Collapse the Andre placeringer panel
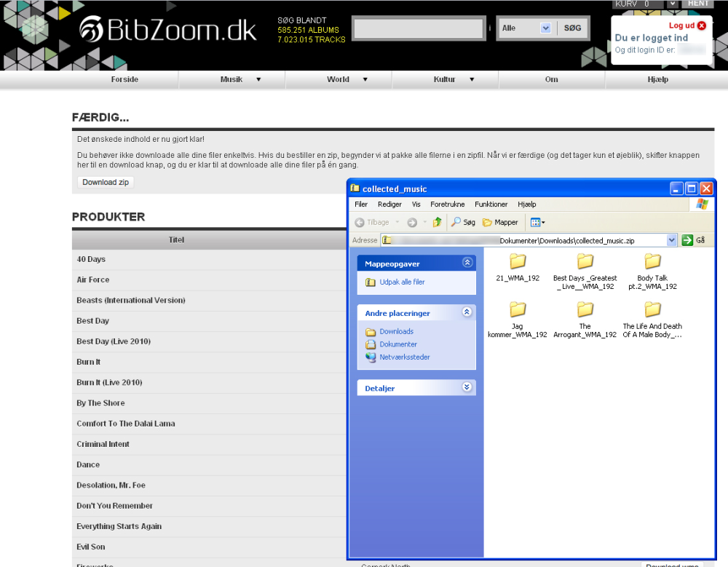Screen dimensions: 728x567 click(x=467, y=312)
